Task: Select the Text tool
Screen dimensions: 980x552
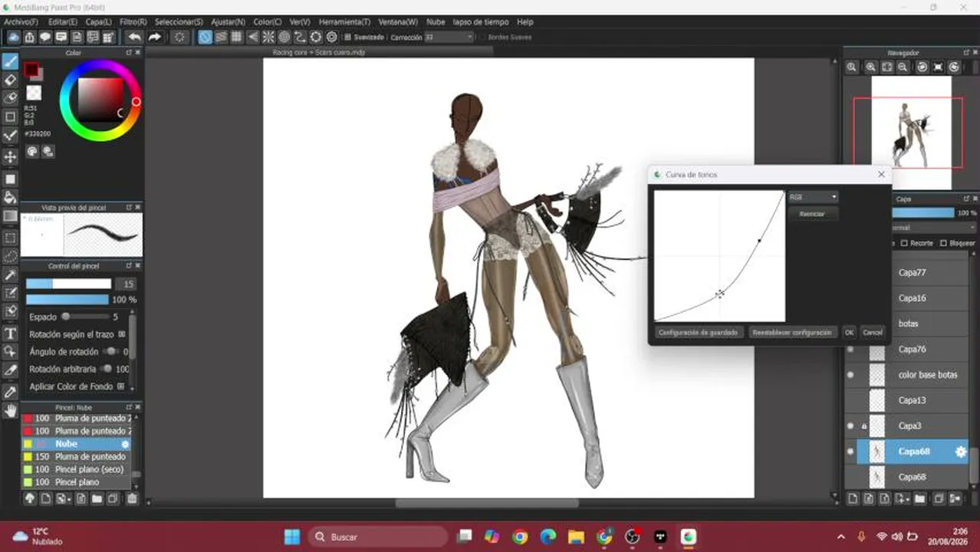Action: coord(10,333)
